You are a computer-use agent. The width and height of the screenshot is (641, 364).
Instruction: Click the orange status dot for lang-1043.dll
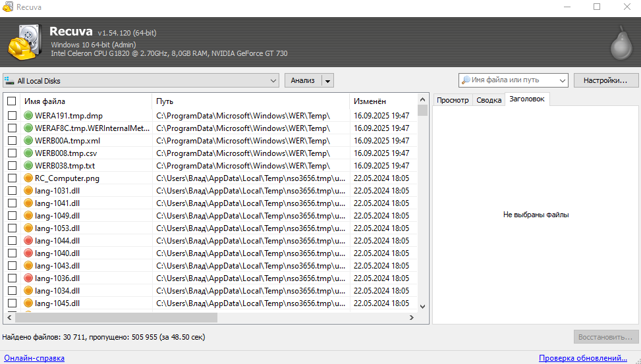click(28, 265)
